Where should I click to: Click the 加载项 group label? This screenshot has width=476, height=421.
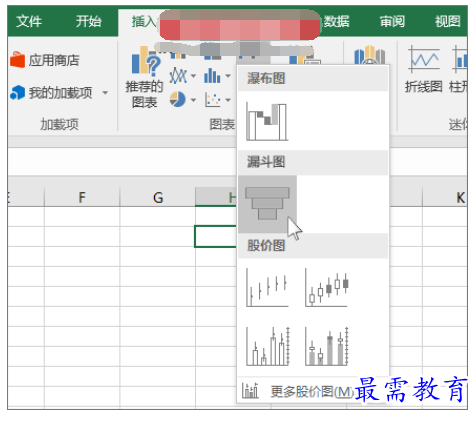pyautogui.click(x=60, y=124)
